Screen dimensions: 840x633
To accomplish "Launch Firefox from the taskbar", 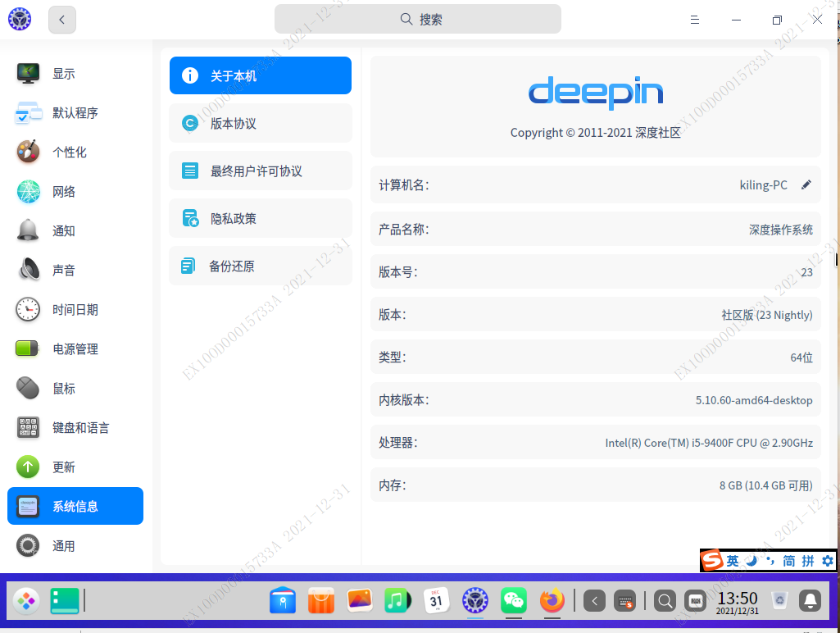I will (x=551, y=601).
